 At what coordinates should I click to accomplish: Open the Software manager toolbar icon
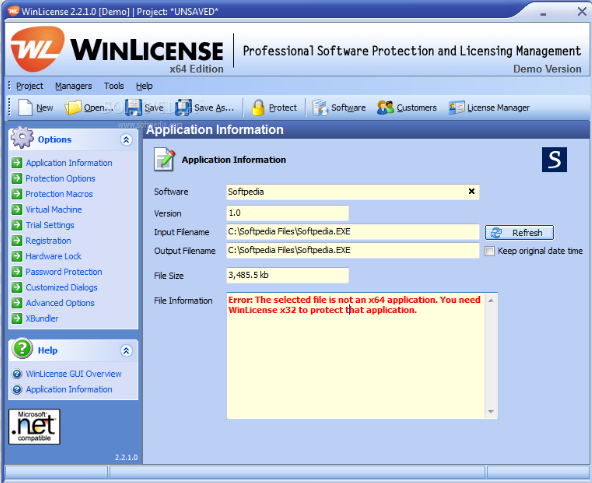coord(320,108)
